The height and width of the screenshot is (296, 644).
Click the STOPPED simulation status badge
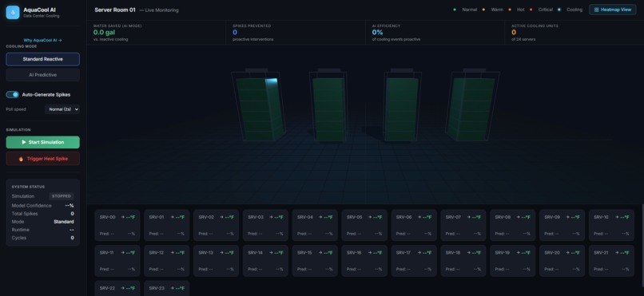click(x=62, y=196)
